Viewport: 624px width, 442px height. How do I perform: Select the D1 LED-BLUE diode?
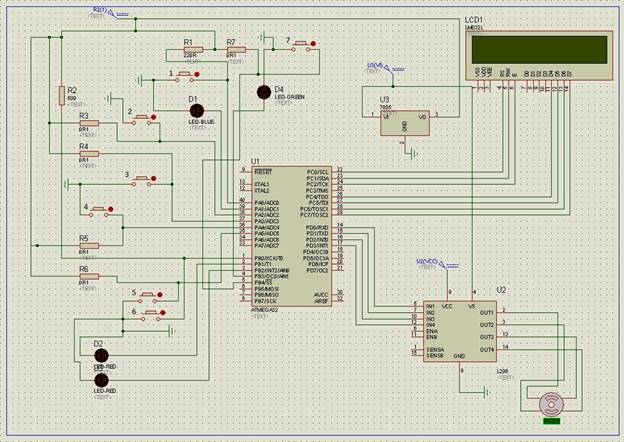[196, 110]
